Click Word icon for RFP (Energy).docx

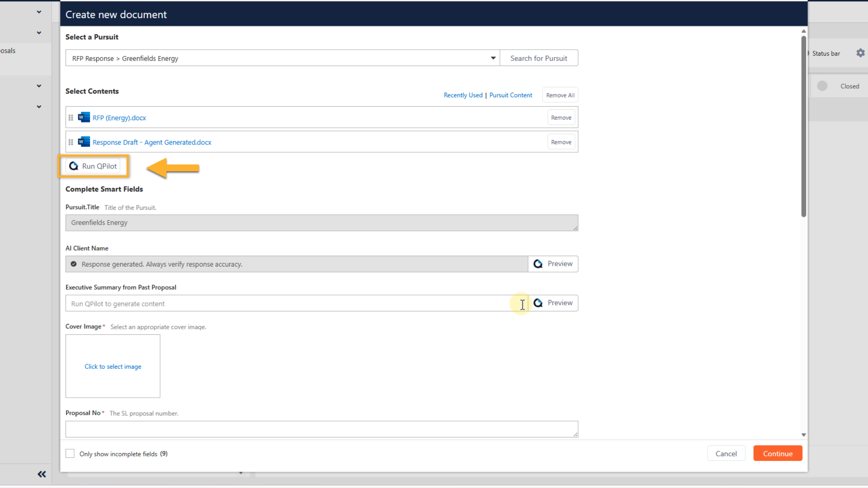[x=84, y=117]
